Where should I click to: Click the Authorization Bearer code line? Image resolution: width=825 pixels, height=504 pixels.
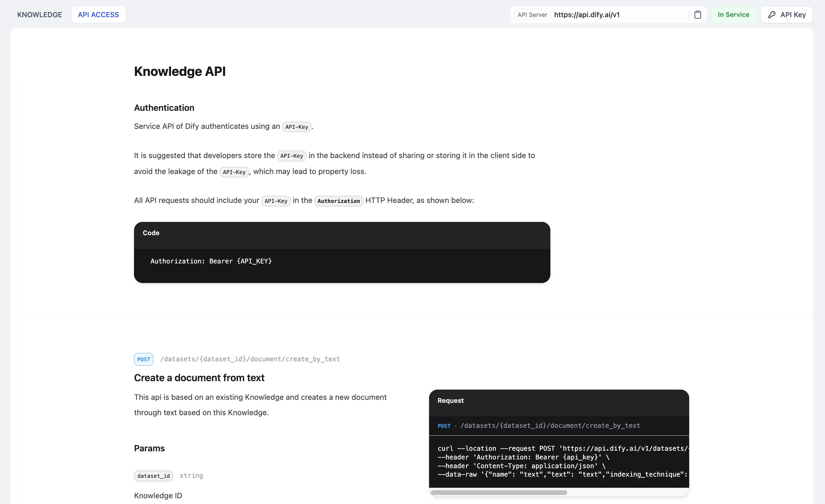[211, 261]
